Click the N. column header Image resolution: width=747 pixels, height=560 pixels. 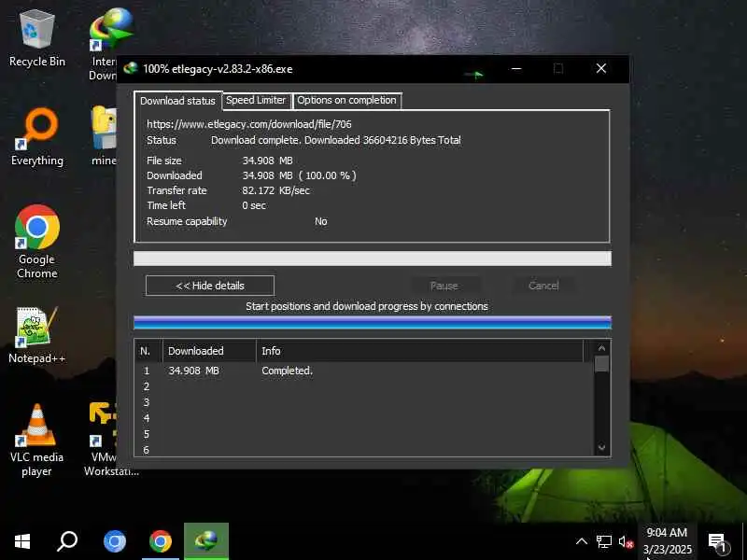(x=148, y=351)
